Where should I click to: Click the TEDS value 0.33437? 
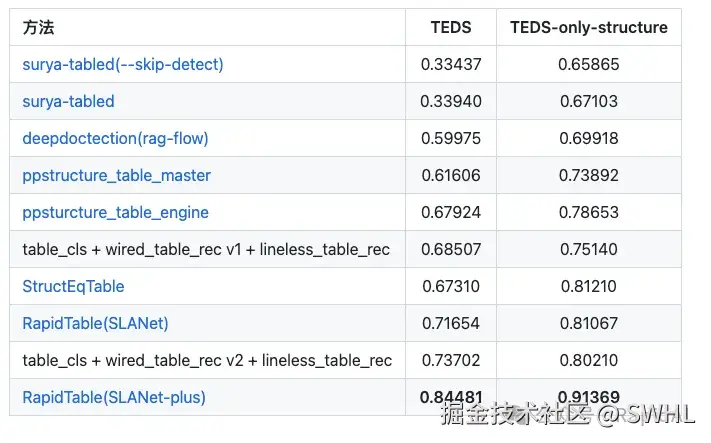[x=450, y=65]
